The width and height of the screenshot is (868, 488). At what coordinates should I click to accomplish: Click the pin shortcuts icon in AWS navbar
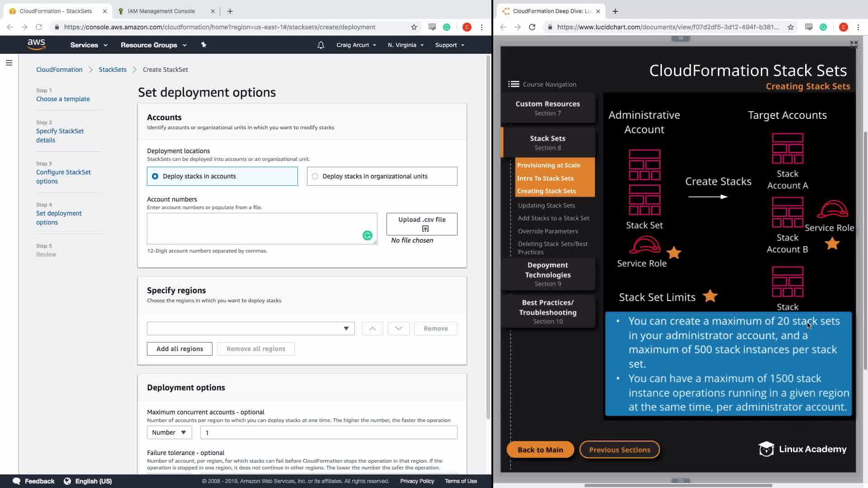(203, 45)
